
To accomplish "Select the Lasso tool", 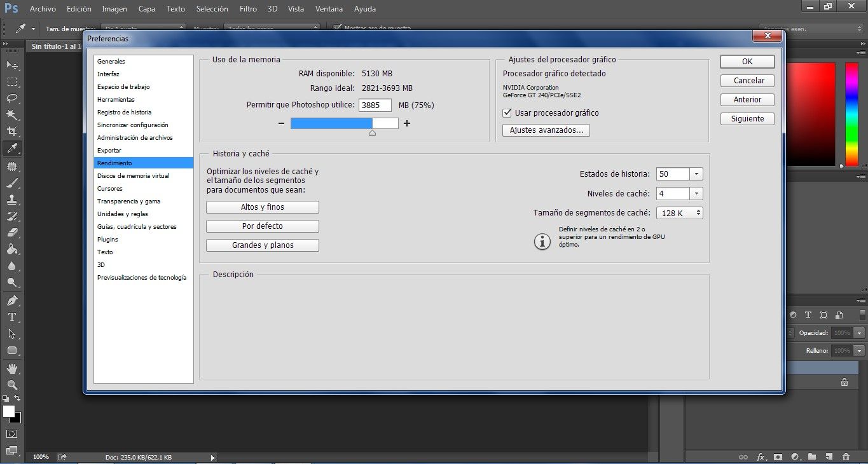I will tap(12, 99).
